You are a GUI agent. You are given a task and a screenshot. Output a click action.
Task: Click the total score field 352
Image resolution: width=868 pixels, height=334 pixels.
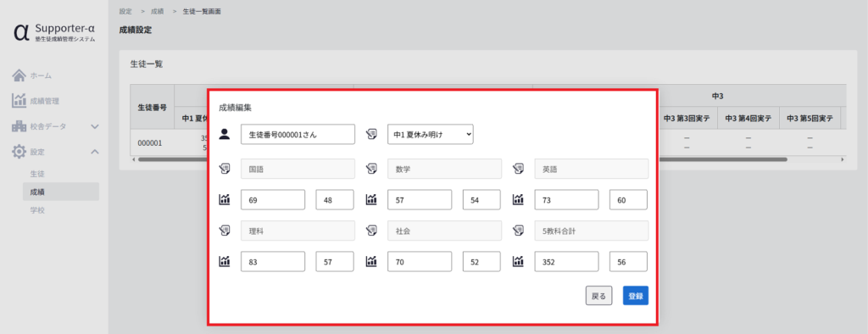567,261
